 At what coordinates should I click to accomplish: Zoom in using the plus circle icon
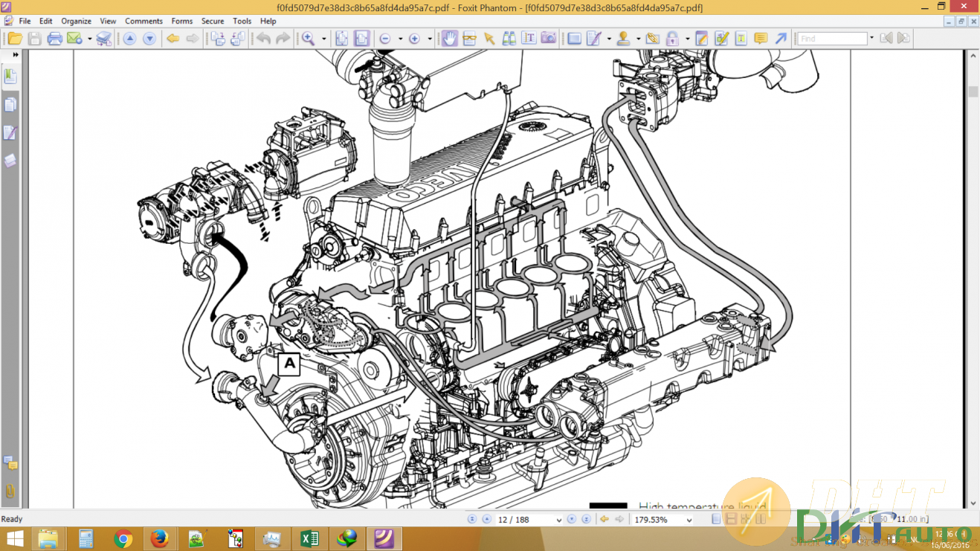[x=414, y=39]
